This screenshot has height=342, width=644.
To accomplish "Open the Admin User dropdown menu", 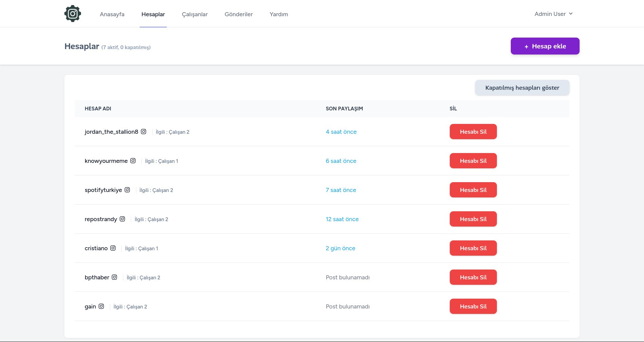I will click(554, 14).
